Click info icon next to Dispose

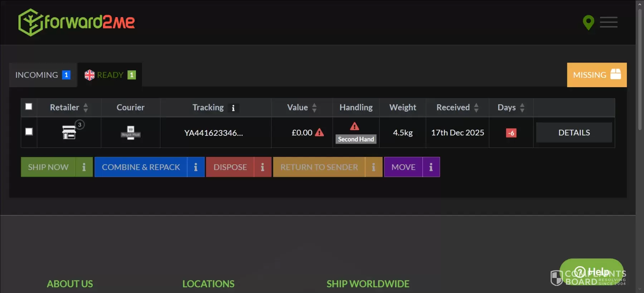coord(263,167)
